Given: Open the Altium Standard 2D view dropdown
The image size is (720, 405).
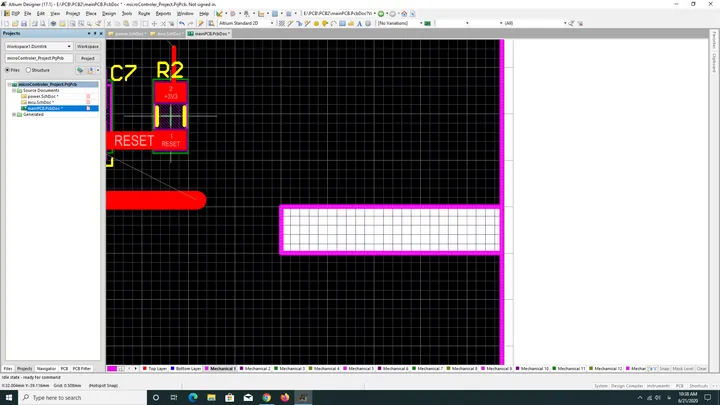Looking at the screenshot, I should (246, 23).
